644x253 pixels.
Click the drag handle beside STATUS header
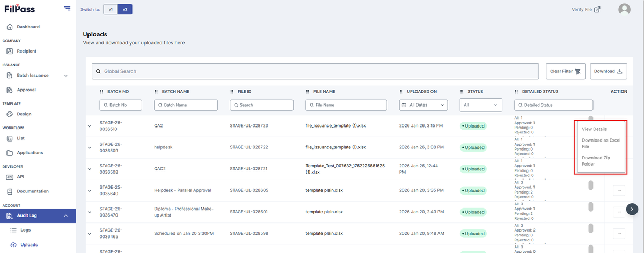pos(463,92)
